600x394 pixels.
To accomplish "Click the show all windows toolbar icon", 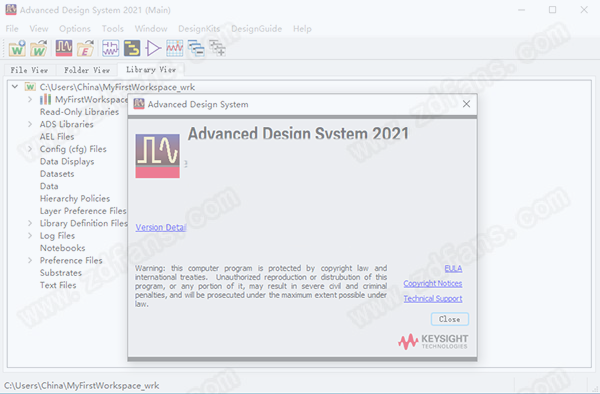I will tap(217, 48).
